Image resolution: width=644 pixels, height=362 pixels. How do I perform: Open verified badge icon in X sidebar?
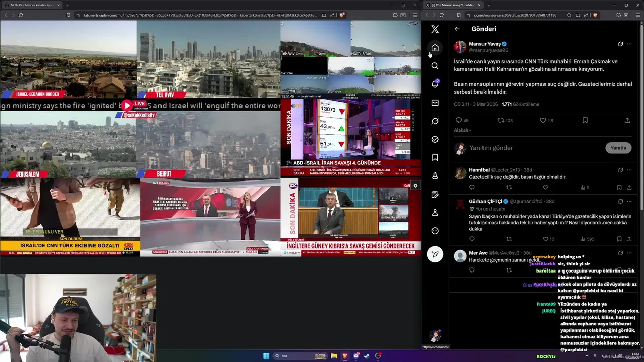click(x=435, y=139)
